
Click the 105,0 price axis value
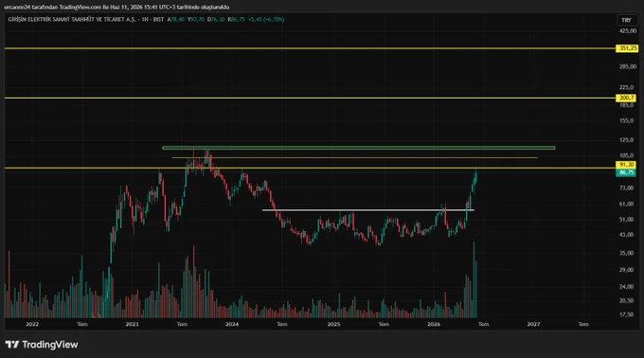click(626, 155)
